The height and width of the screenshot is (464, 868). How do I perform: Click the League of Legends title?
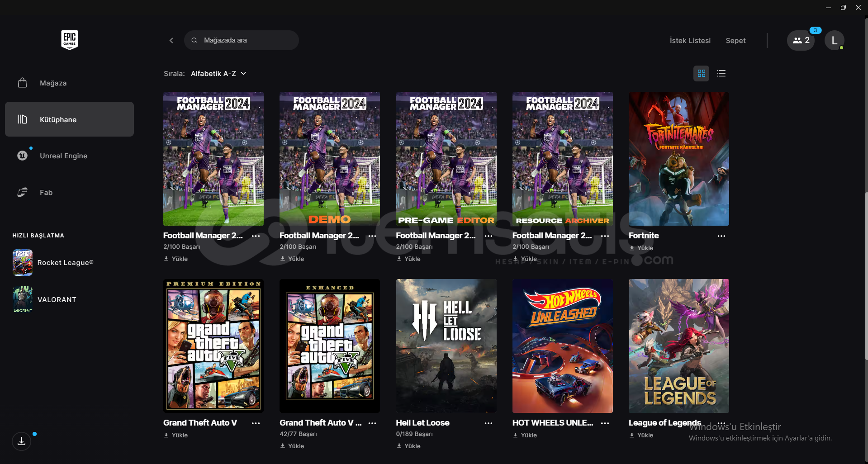[665, 423]
